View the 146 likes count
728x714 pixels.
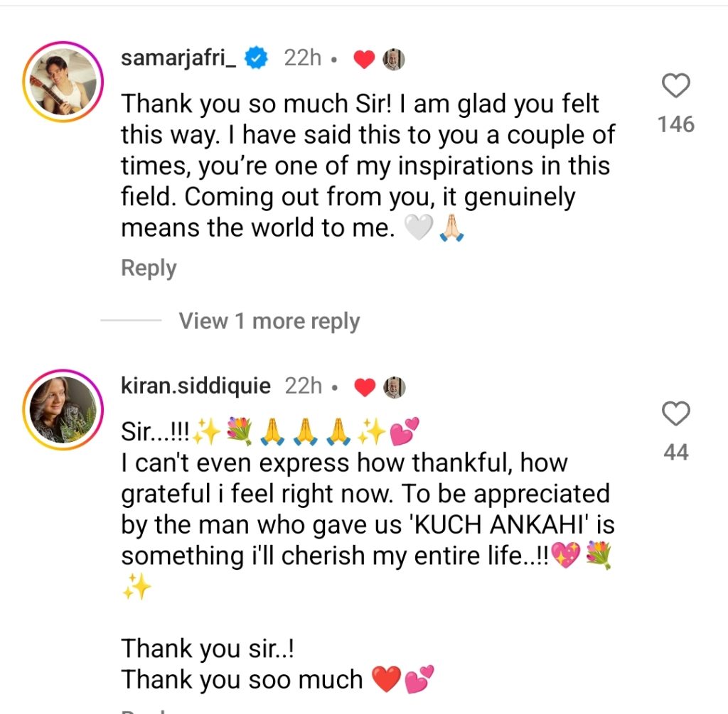(675, 125)
